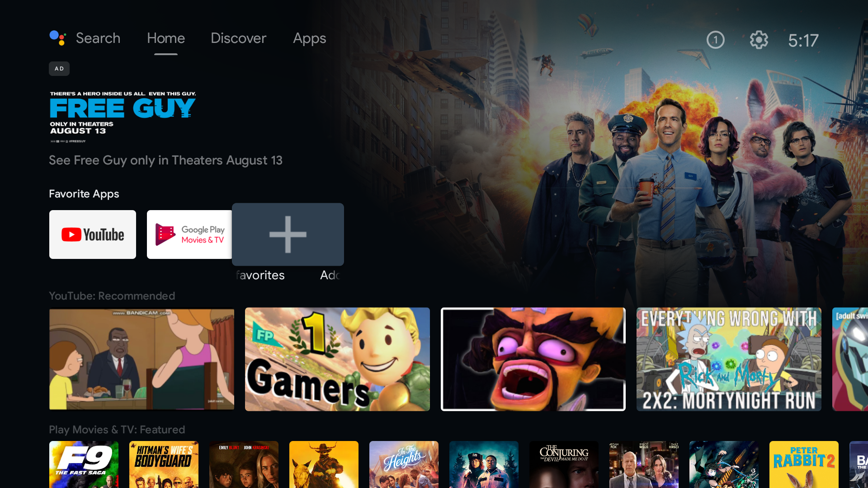Screen dimensions: 868x488
Task: Click the Add to Favorites button
Action: (288, 234)
